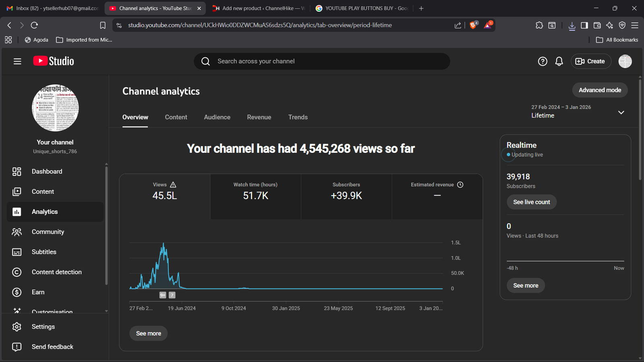Click the See live count button

[x=531, y=202]
